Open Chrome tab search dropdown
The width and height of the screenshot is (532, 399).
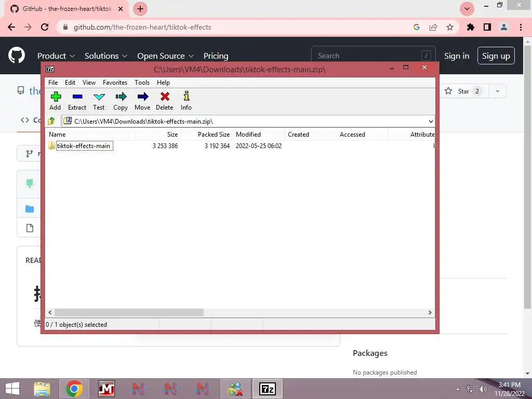pyautogui.click(x=467, y=9)
